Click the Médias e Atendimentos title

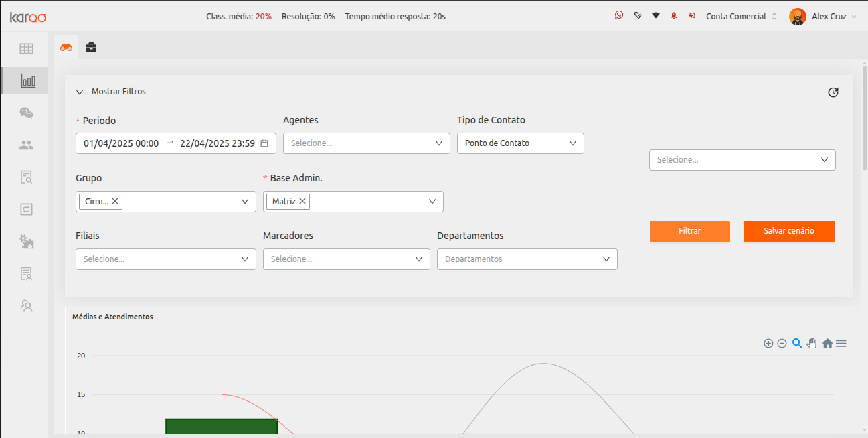[112, 317]
